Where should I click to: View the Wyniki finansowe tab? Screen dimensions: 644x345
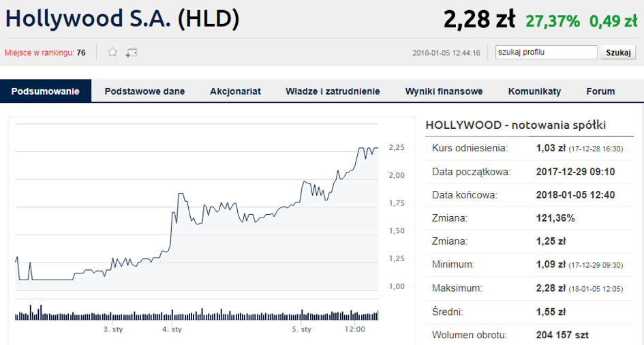click(x=444, y=91)
